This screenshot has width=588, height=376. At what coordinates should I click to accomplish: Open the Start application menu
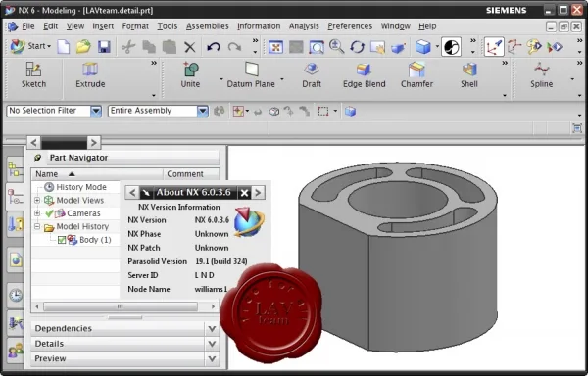coord(30,46)
